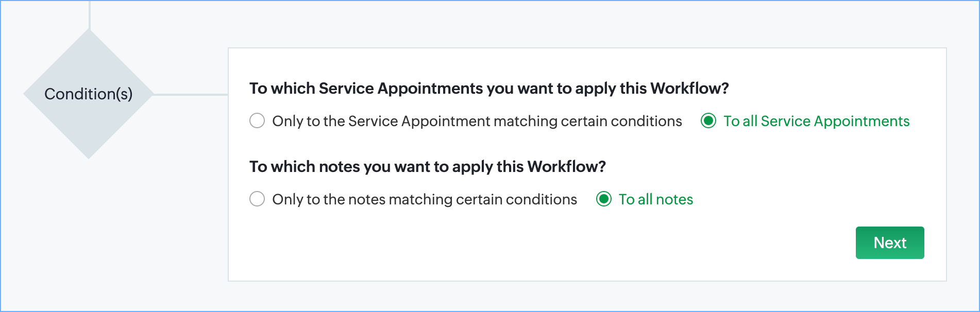
Task: Click the 'Condition(s)' text label
Action: click(x=89, y=94)
